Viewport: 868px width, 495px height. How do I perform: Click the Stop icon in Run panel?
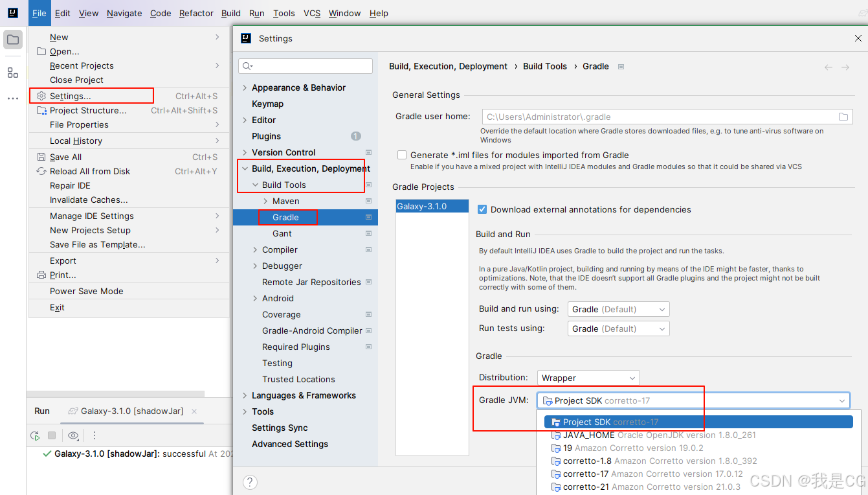point(52,435)
